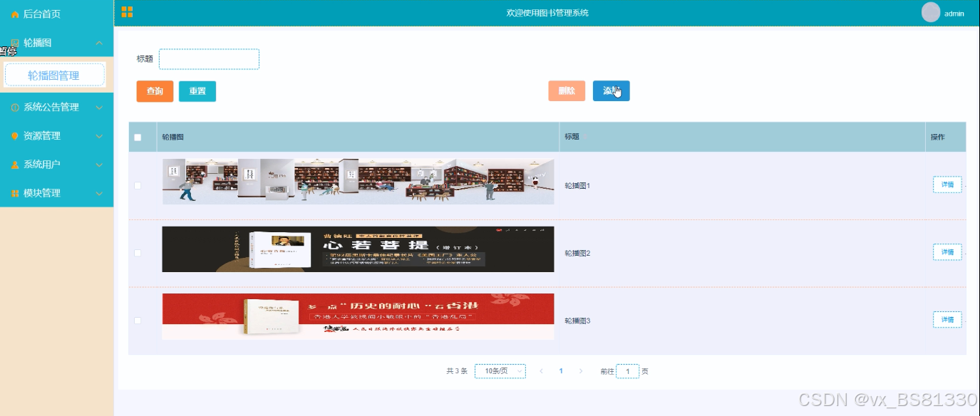The image size is (980, 416).
Task: Click the 轮播图 menu icon in sidebar
Action: (x=15, y=43)
